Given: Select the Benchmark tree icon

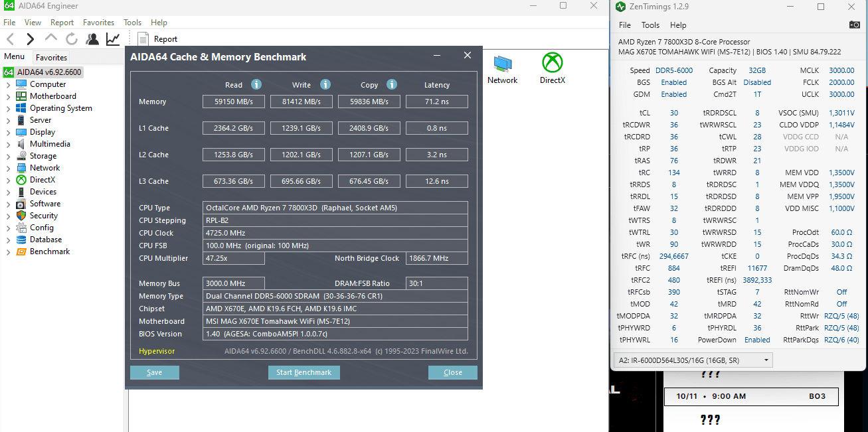Looking at the screenshot, I should point(21,252).
